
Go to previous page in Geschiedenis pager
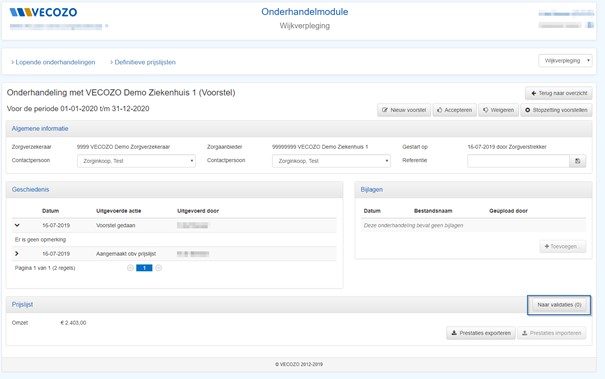coord(130,268)
